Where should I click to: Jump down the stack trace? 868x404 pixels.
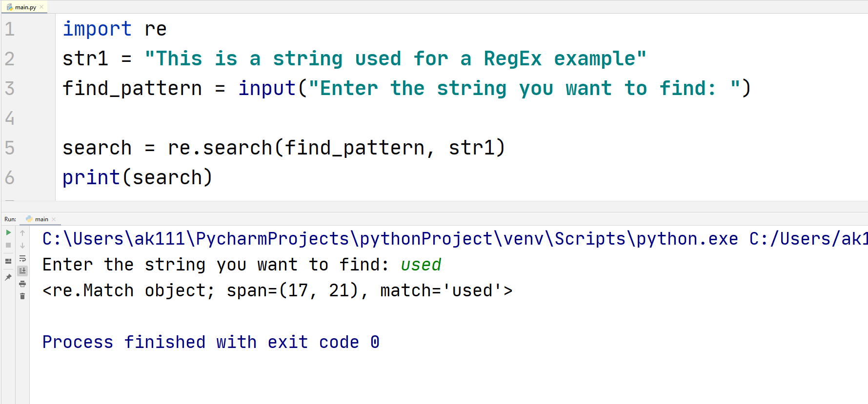[22, 245]
